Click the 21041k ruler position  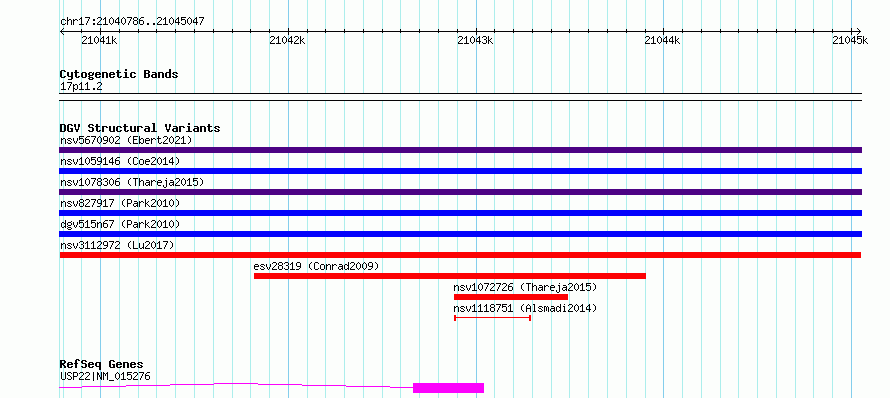[x=99, y=40]
